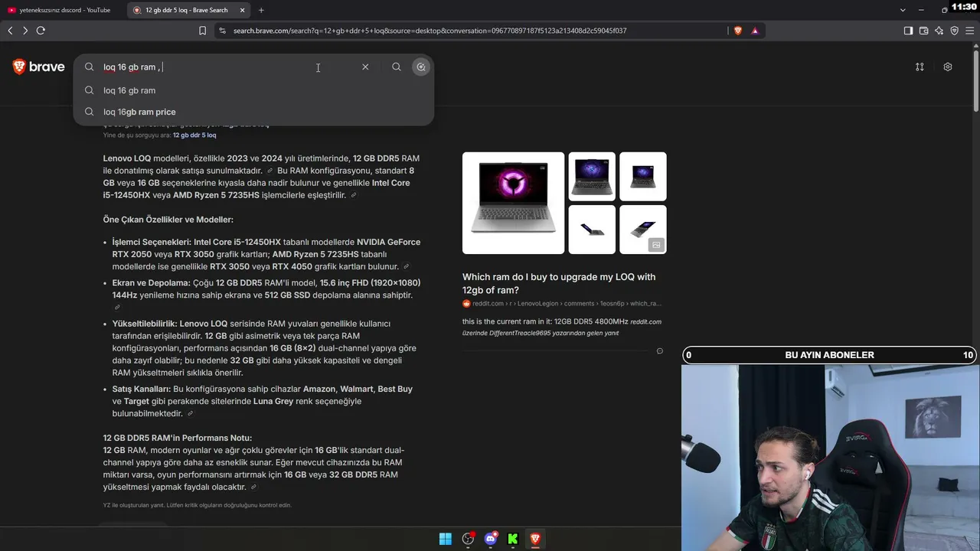Open 'Which ram do I buy' Reddit result
The image size is (980, 551).
point(559,283)
